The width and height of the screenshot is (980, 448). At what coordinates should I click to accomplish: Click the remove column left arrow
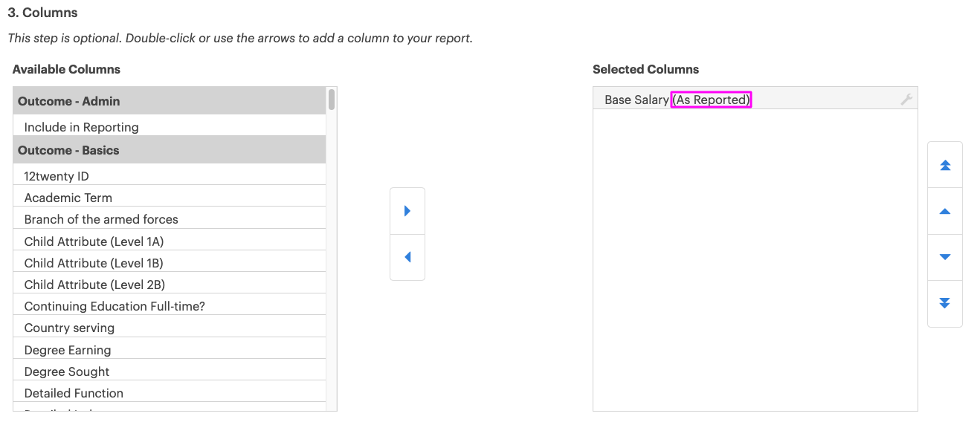pos(407,257)
